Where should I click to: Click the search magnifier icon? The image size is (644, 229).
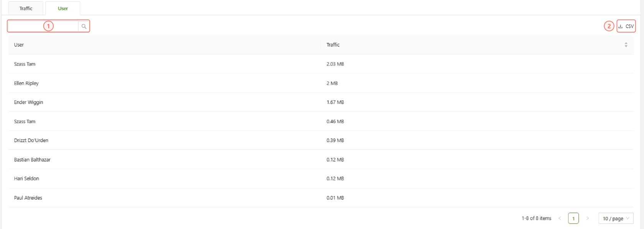(x=84, y=26)
